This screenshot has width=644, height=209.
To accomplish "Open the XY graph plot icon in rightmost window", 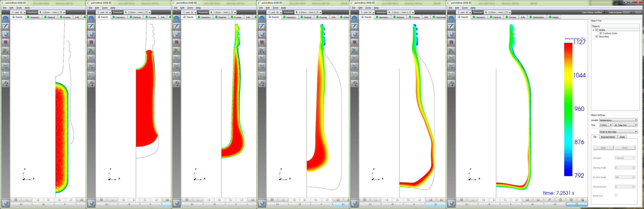I will coord(451,75).
